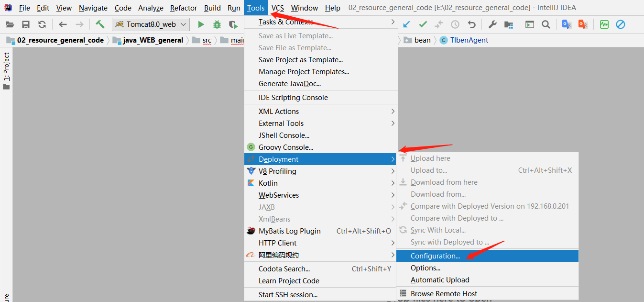Click the blue Update Project arrow

(406, 24)
